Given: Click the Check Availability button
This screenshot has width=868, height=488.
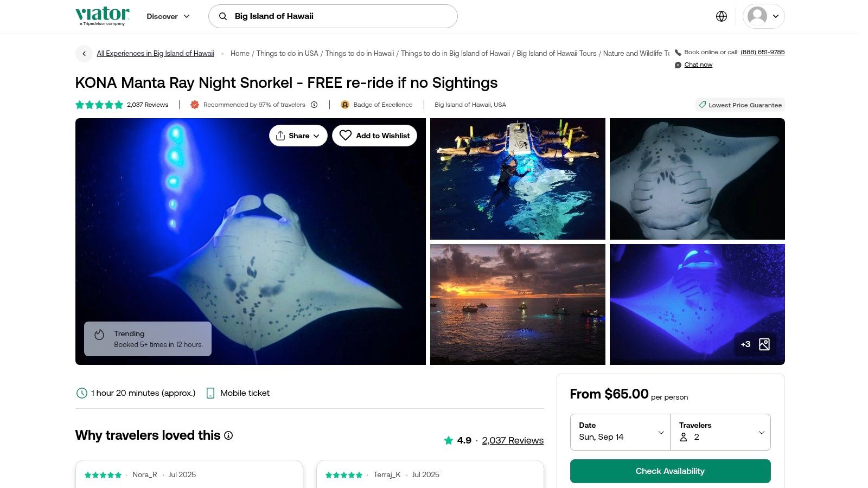Looking at the screenshot, I should (670, 471).
